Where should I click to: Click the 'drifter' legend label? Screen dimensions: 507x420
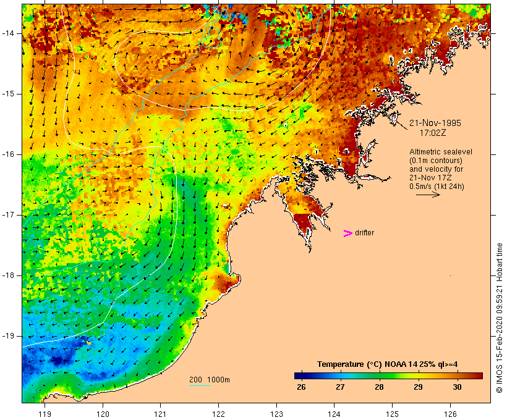364,233
